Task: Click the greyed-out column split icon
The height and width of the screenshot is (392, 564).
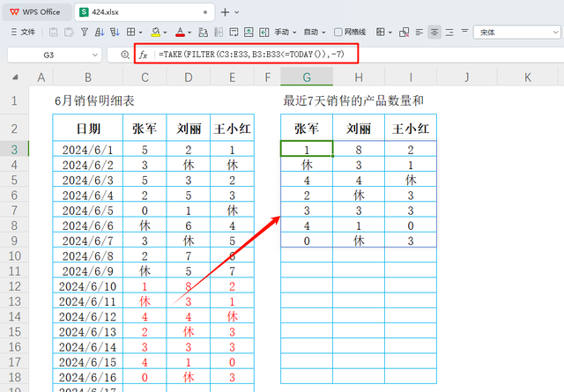Action: pos(219,33)
